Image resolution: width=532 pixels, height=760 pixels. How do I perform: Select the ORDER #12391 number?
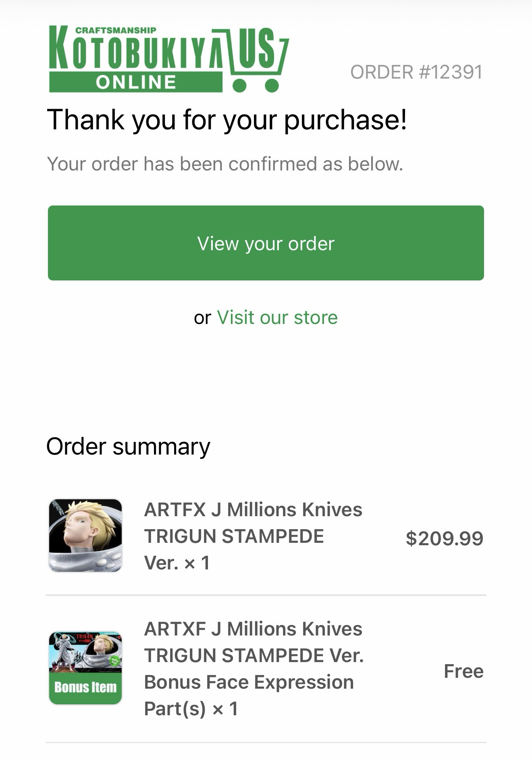click(x=416, y=73)
